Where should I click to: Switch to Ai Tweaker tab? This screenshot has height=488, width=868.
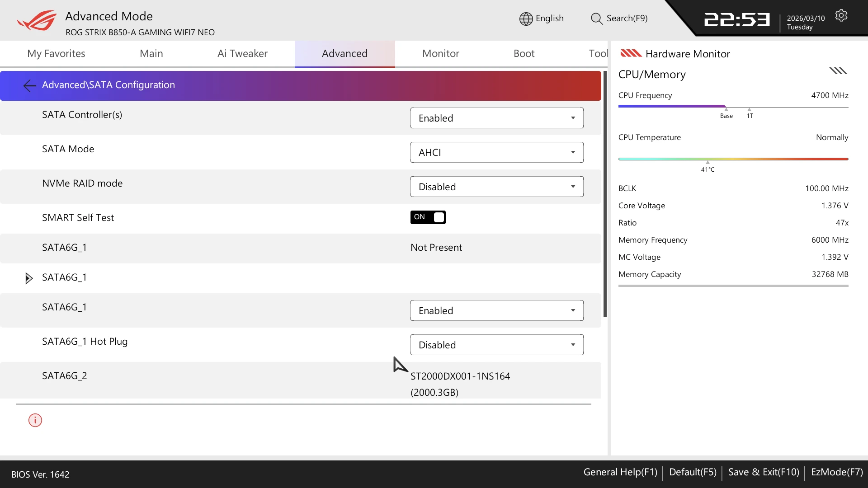[x=242, y=53]
